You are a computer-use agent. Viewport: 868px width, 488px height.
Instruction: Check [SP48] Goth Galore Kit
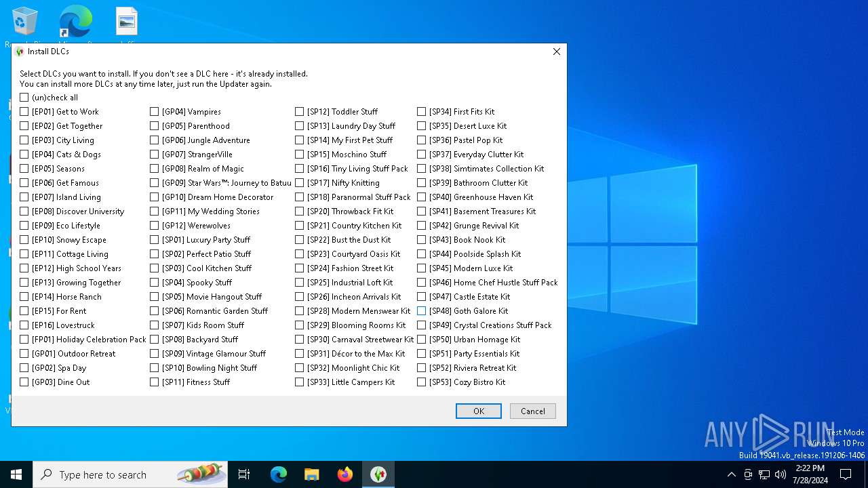[x=422, y=311]
